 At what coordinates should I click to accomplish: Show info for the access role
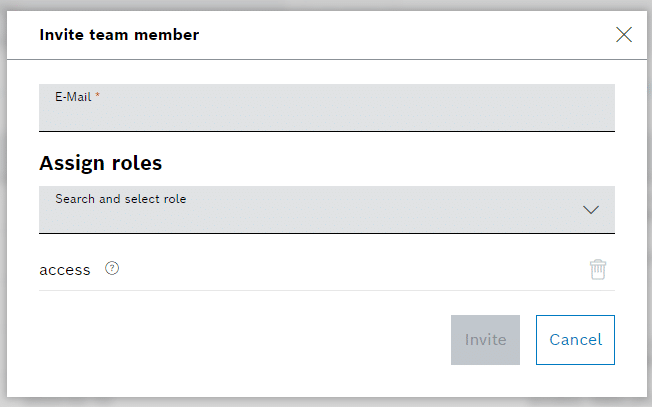pos(112,268)
